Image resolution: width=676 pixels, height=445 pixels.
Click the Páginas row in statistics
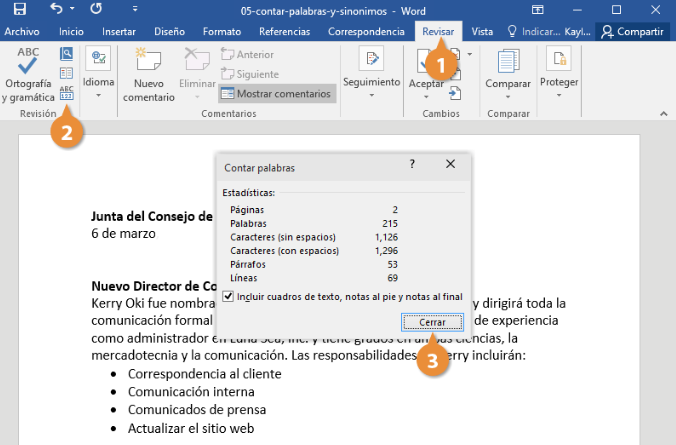[x=314, y=210]
